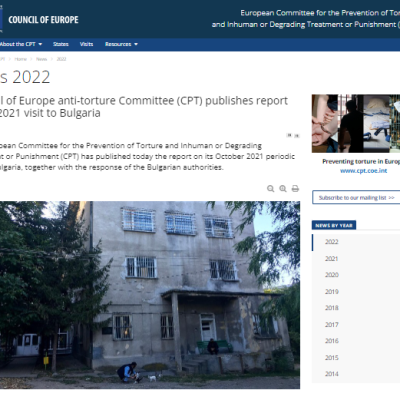Viewport: 400px width, 400px height.
Task: Open the prison building photo
Action: coord(150,295)
